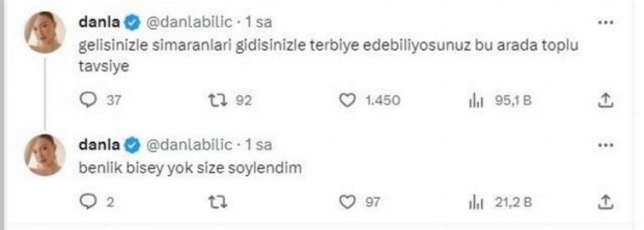Click @danlabilic handle in second tweet
Image resolution: width=644 pixels, height=230 pixels.
pyautogui.click(x=189, y=145)
